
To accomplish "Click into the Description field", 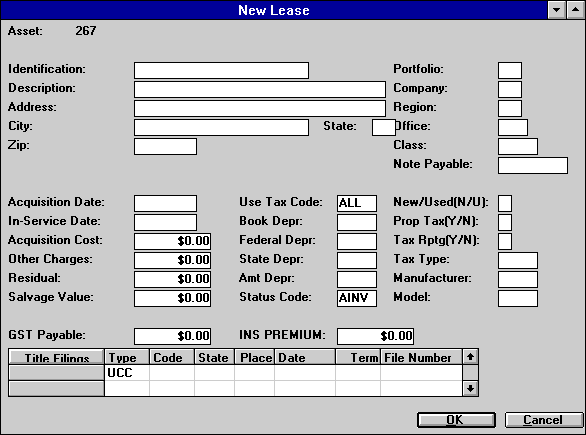I will point(260,90).
